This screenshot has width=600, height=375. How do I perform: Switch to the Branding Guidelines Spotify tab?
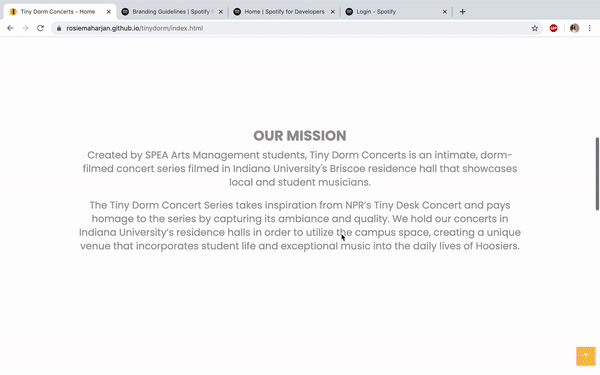172,11
